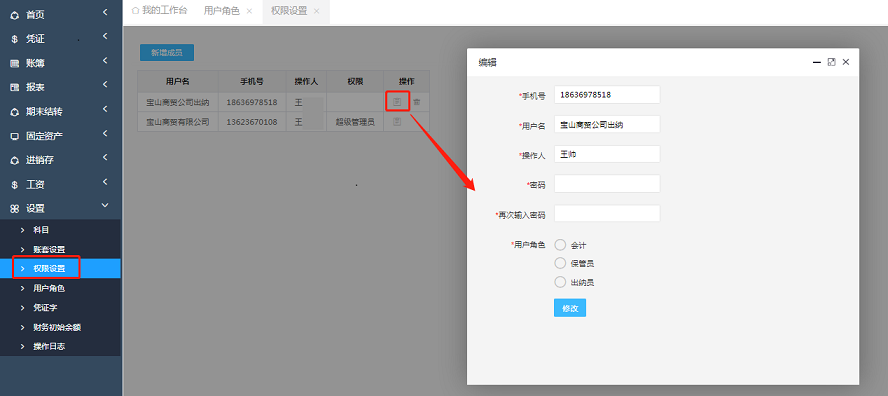Select the 保管员 user role radio
Viewport: 888px width, 396px height.
point(560,263)
